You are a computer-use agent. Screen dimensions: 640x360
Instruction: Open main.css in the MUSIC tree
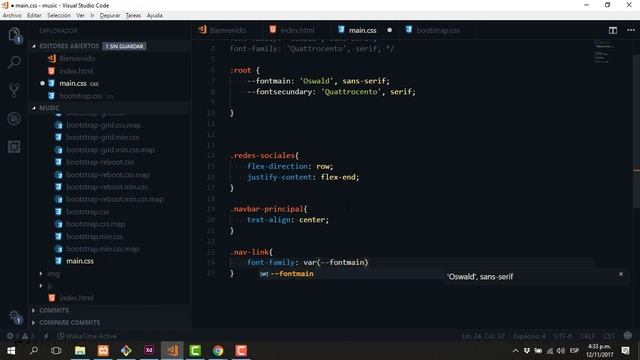[80, 261]
